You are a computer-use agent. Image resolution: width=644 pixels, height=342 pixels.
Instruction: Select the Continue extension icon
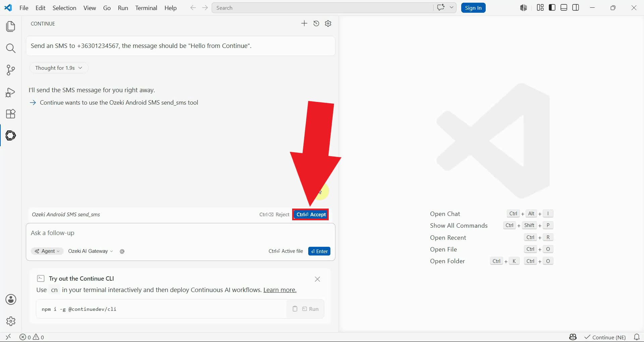tap(11, 135)
